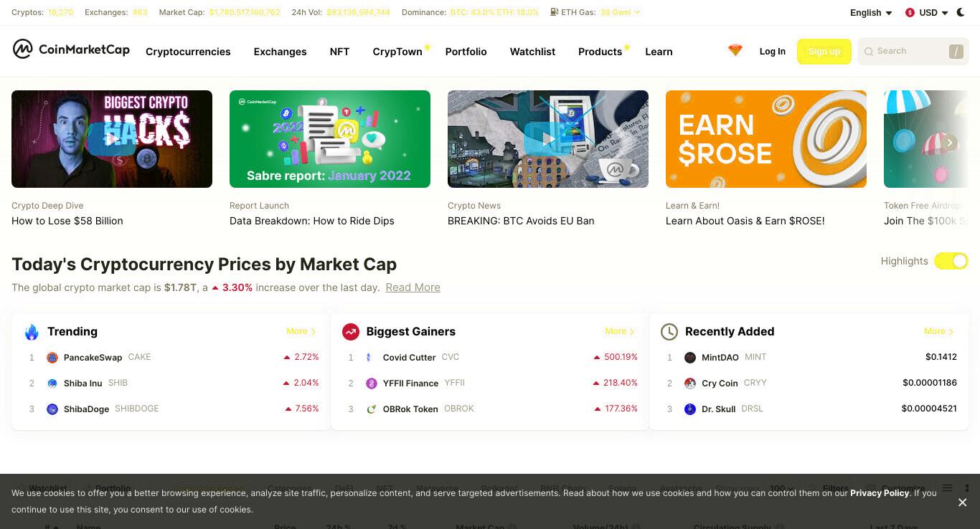Play the Biggest Crypto Hacks video
The height and width of the screenshot is (529, 980).
(x=112, y=139)
